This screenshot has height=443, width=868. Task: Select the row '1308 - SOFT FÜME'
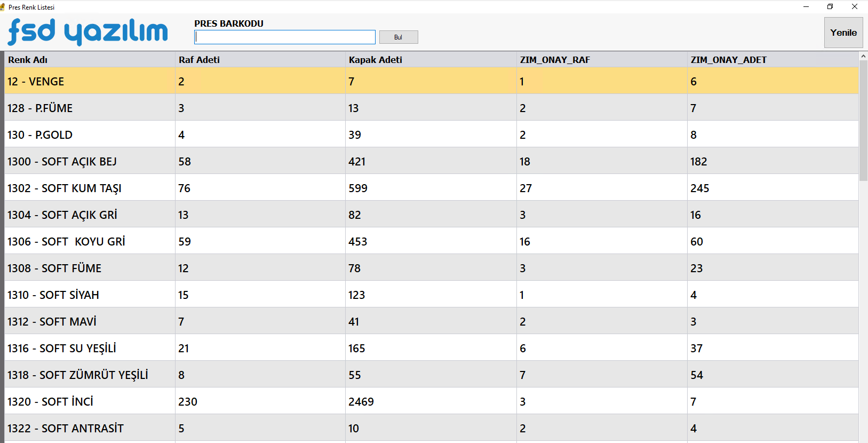(x=432, y=267)
